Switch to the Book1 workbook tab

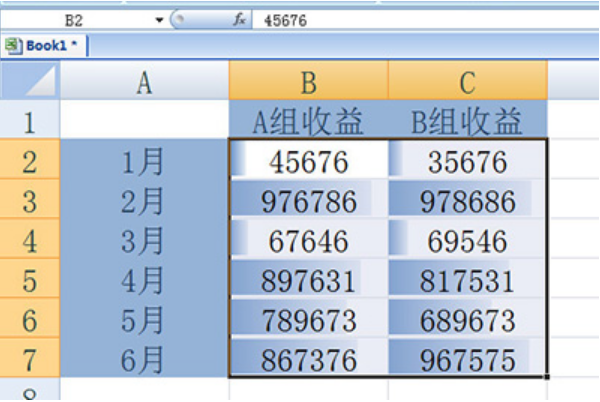click(46, 46)
